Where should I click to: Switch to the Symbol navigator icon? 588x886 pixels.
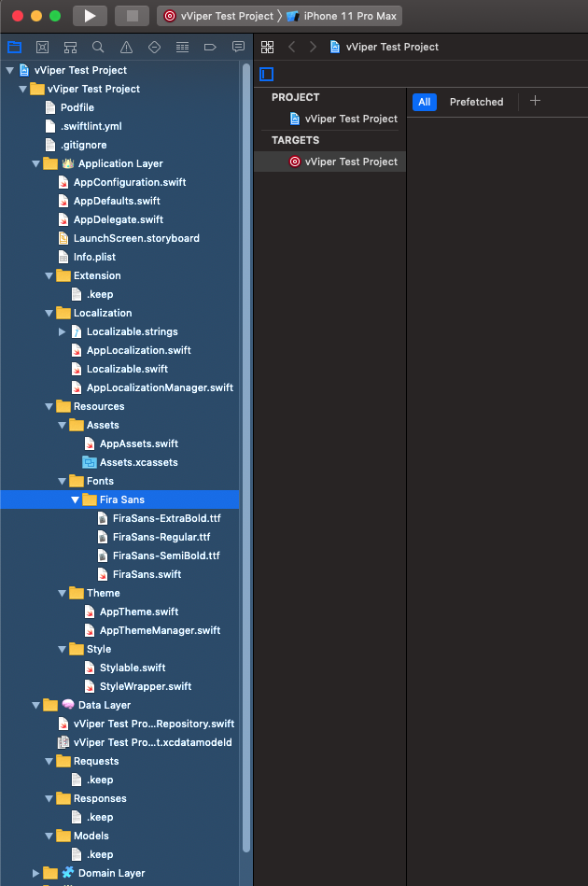70,47
